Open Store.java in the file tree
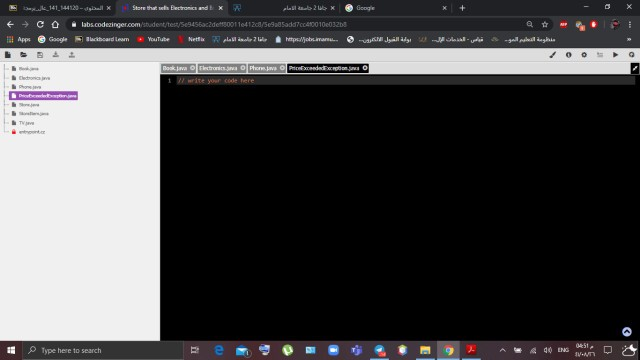 [29, 104]
